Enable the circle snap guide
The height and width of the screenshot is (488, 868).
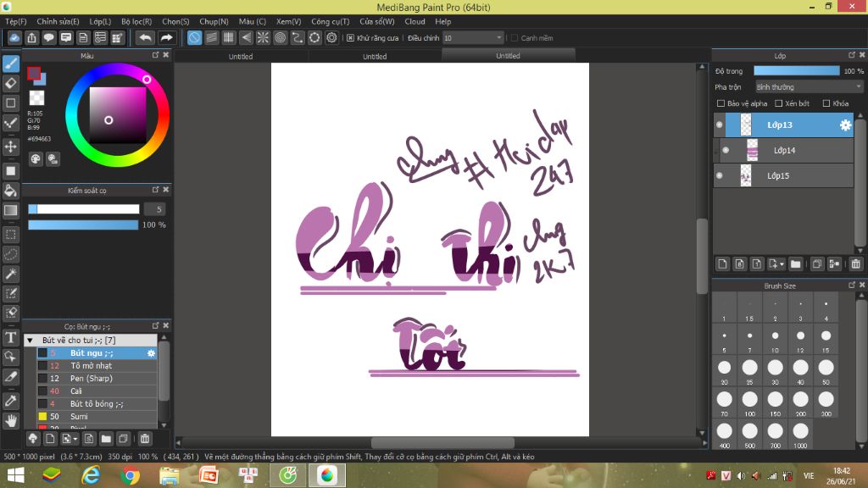pos(280,37)
